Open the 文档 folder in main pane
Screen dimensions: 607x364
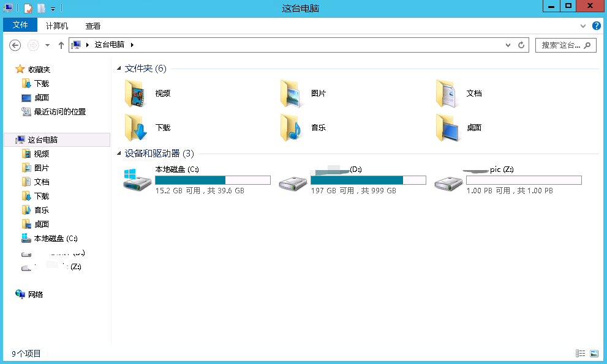pyautogui.click(x=459, y=93)
